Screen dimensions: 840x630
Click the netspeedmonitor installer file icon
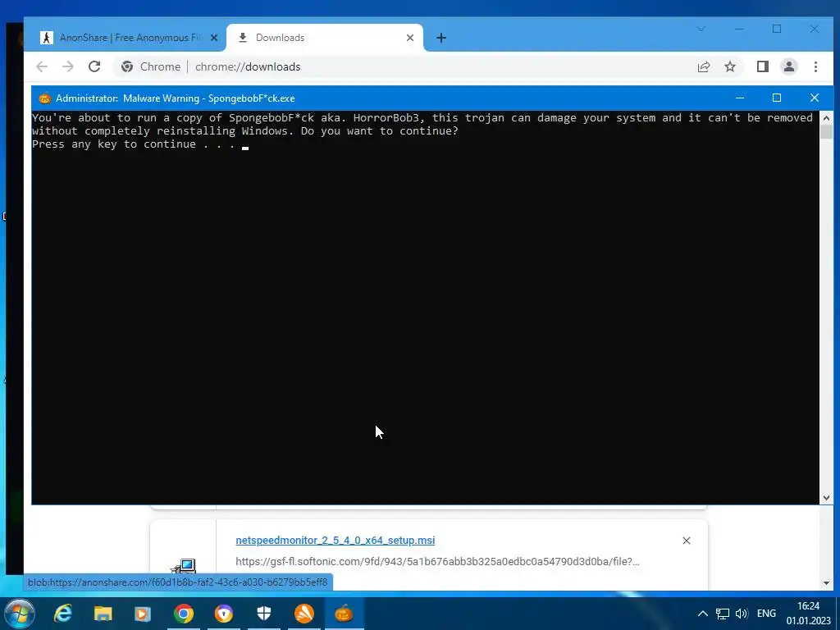point(183,566)
